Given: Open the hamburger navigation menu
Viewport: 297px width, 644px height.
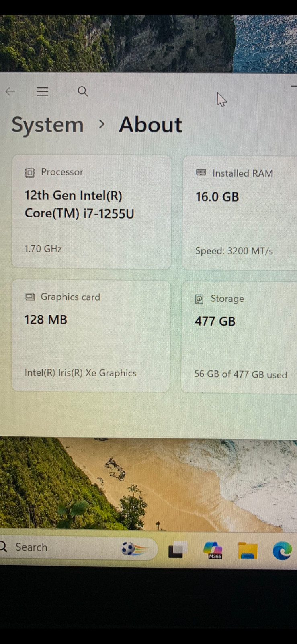Looking at the screenshot, I should point(42,91).
